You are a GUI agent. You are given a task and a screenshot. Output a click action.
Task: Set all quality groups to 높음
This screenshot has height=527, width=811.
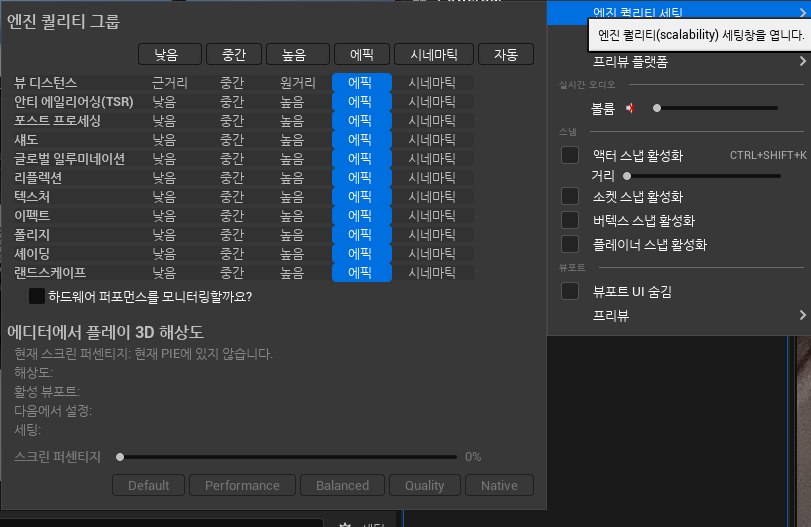point(298,54)
